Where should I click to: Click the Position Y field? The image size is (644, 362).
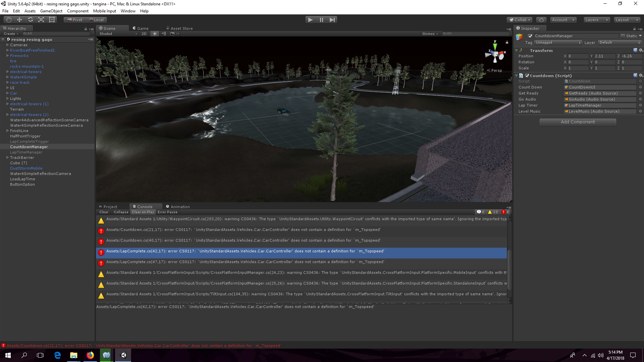click(605, 56)
